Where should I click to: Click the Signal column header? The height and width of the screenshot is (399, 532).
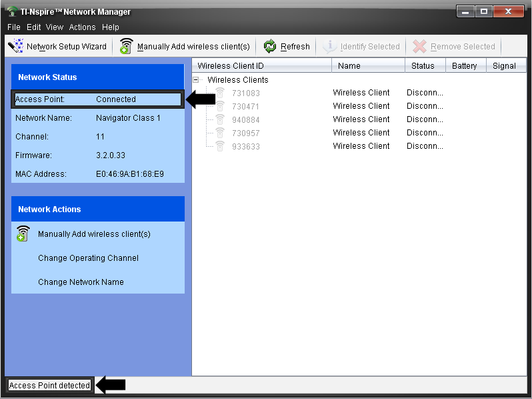pyautogui.click(x=504, y=66)
